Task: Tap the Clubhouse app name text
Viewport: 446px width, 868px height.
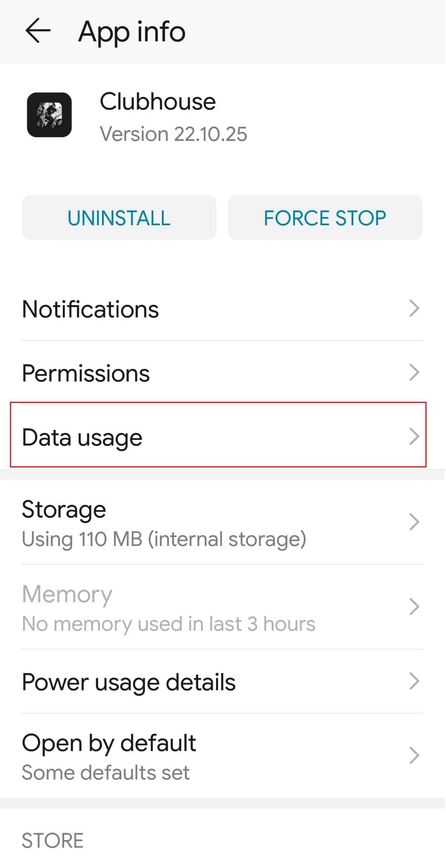Action: click(157, 102)
